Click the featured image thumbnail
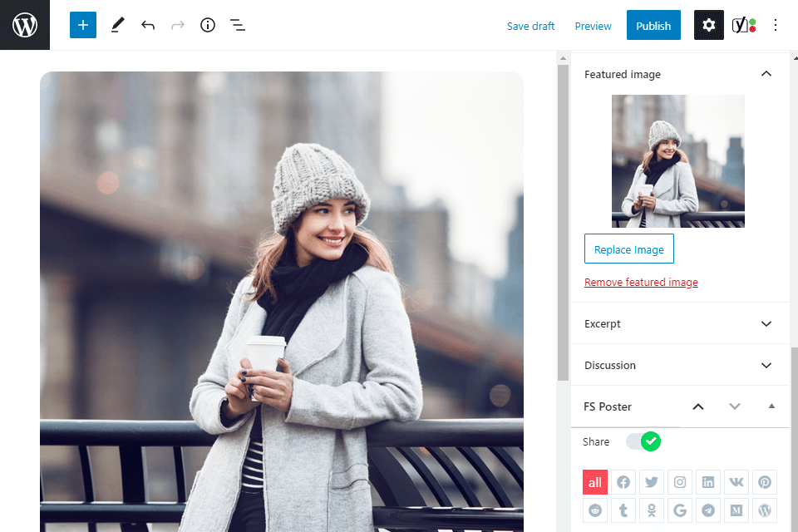This screenshot has width=798, height=532. [678, 161]
